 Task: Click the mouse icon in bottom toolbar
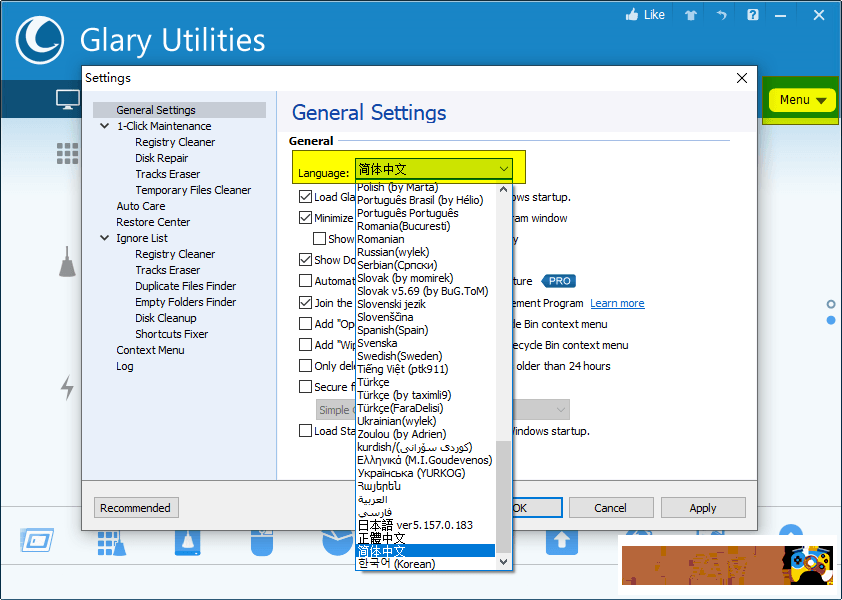click(262, 543)
